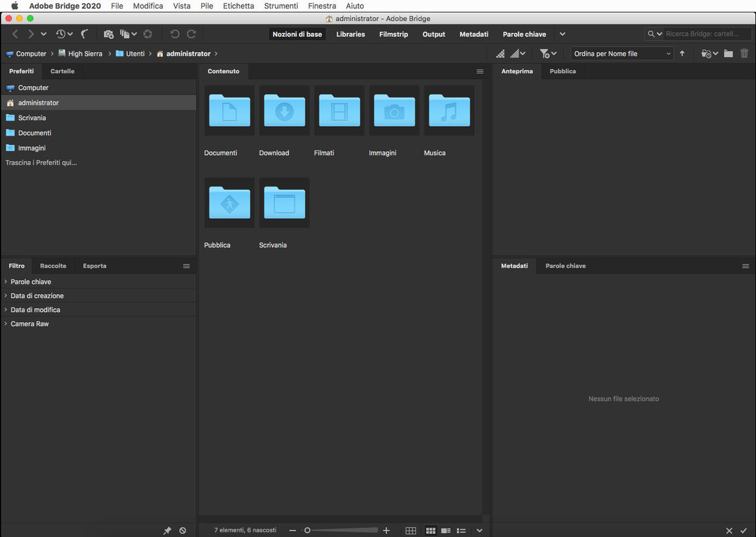Click the clear filter icon
Image resolution: width=756 pixels, height=537 pixels.
pos(182,530)
